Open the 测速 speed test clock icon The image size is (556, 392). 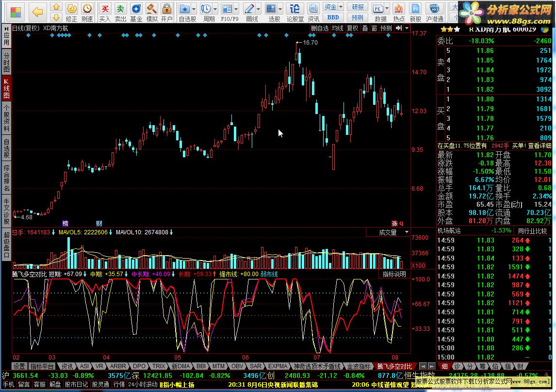[x=87, y=12]
